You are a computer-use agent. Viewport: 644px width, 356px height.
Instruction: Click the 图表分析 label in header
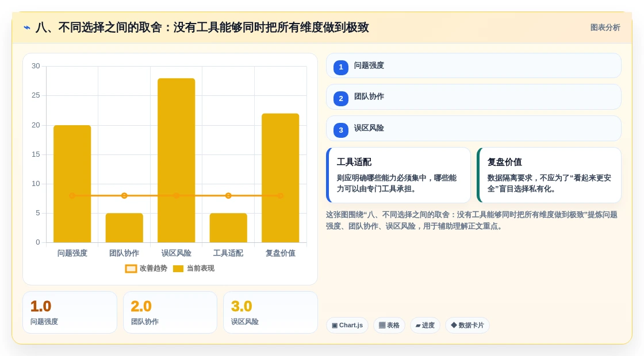[605, 28]
